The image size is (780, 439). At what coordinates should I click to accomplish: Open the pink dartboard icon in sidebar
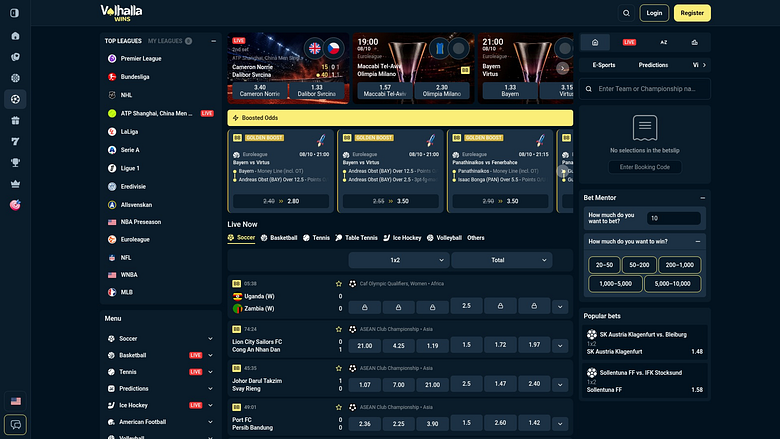click(15, 205)
